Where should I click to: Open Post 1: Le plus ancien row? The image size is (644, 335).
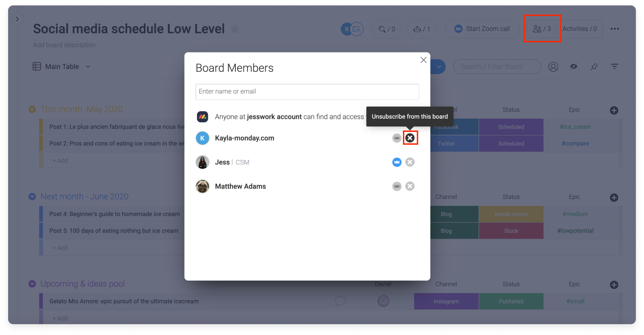117,127
